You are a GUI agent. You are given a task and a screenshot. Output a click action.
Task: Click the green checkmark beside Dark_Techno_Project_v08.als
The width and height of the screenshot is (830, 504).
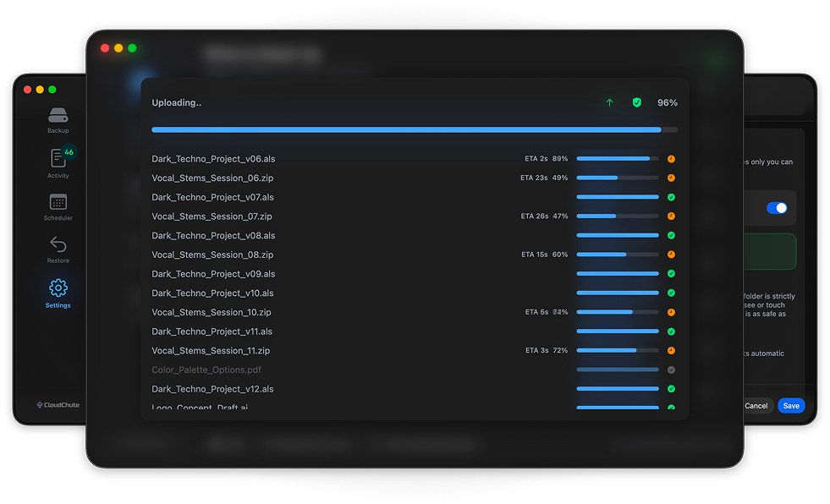(671, 235)
